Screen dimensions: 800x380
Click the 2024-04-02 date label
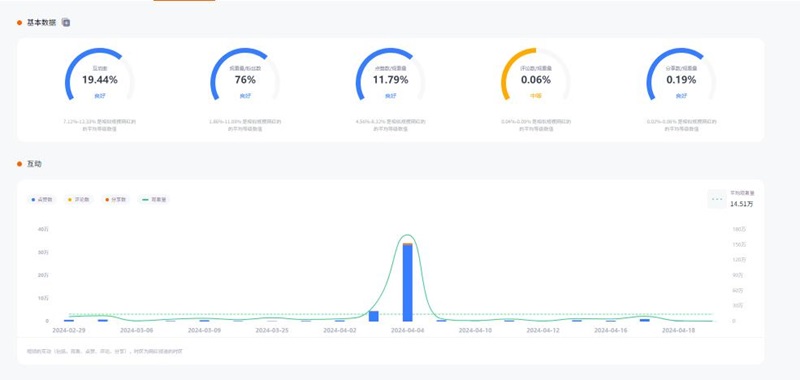click(340, 331)
